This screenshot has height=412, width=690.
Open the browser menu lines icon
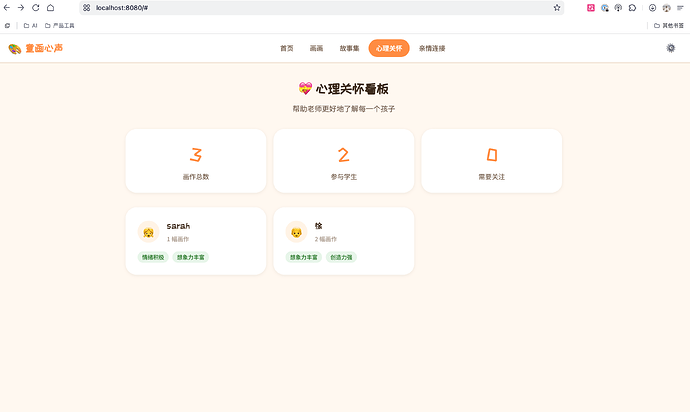click(680, 7)
